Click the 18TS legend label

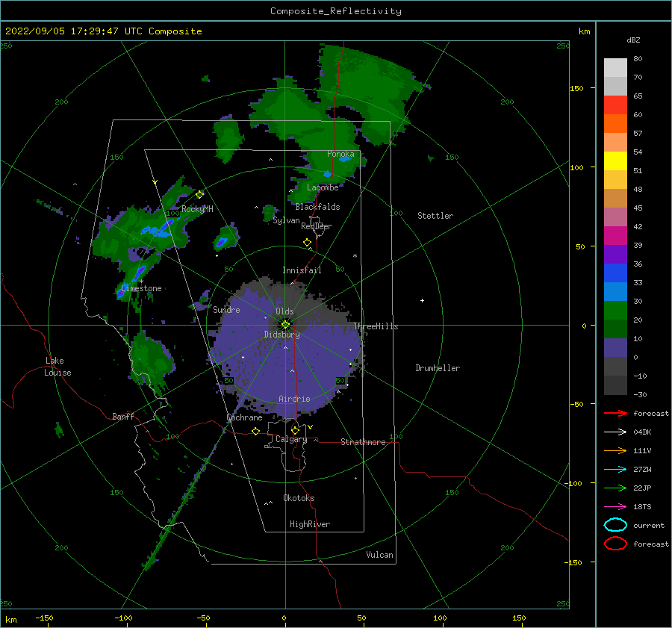click(642, 507)
